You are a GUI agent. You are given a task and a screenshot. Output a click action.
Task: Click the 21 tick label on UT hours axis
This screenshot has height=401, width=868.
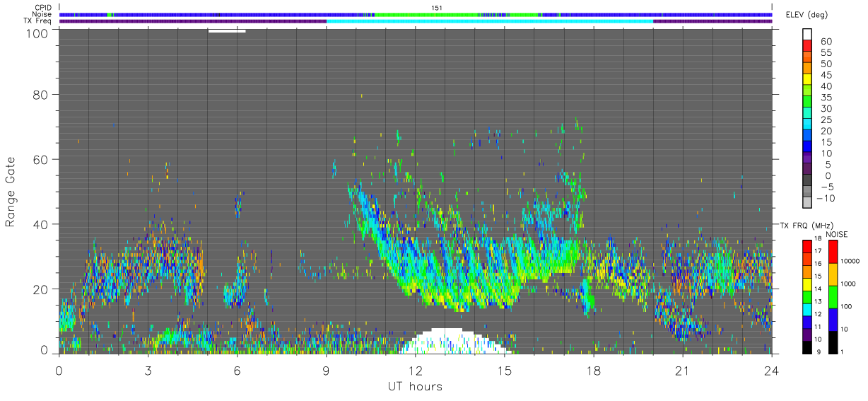click(683, 371)
